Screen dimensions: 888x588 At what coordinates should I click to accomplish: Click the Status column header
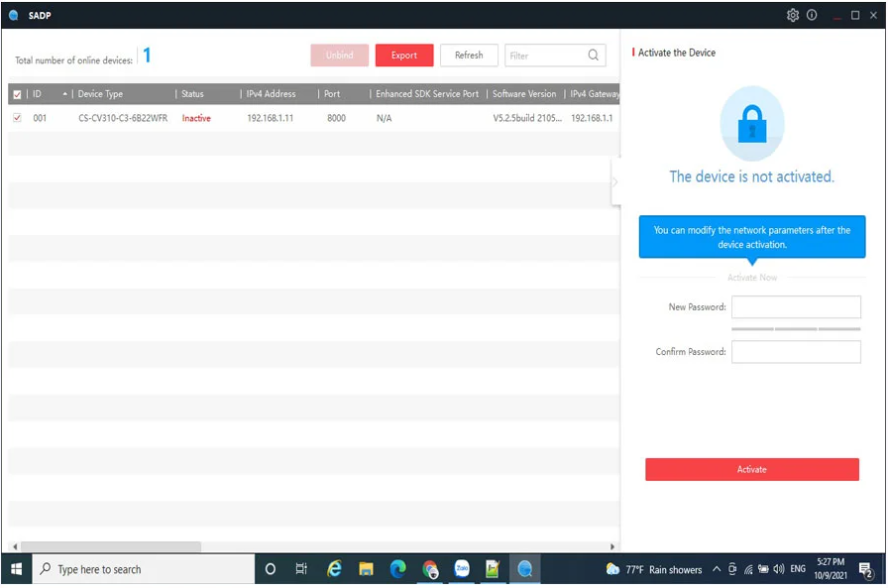pos(192,94)
